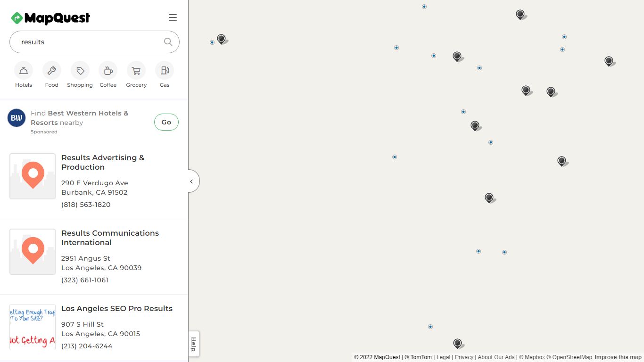Click the MapQuest logo
This screenshot has height=362, width=644.
coord(50,18)
